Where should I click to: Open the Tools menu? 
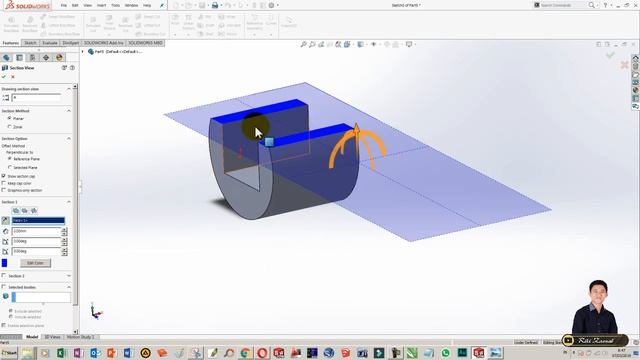coord(116,5)
